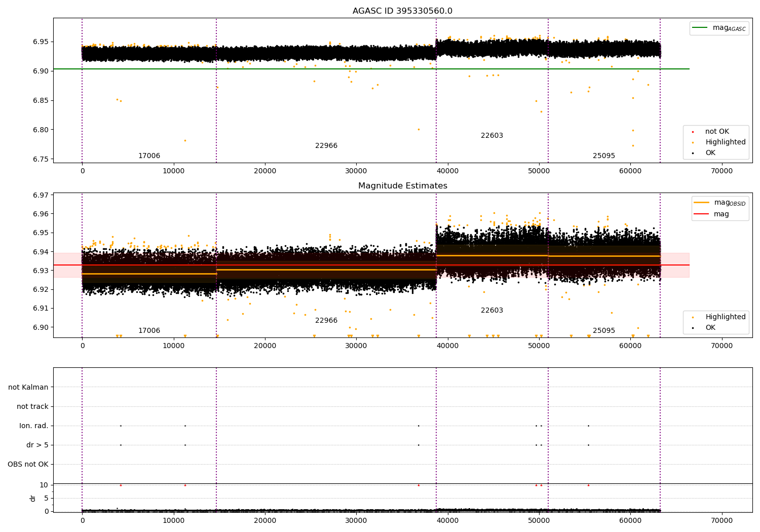Click the 5 tick on dr axis
Screen dimensions: 760x532
pyautogui.click(x=46, y=499)
